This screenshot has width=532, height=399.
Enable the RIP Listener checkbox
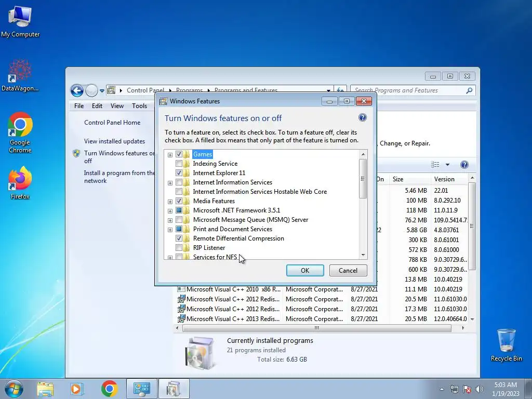click(179, 248)
